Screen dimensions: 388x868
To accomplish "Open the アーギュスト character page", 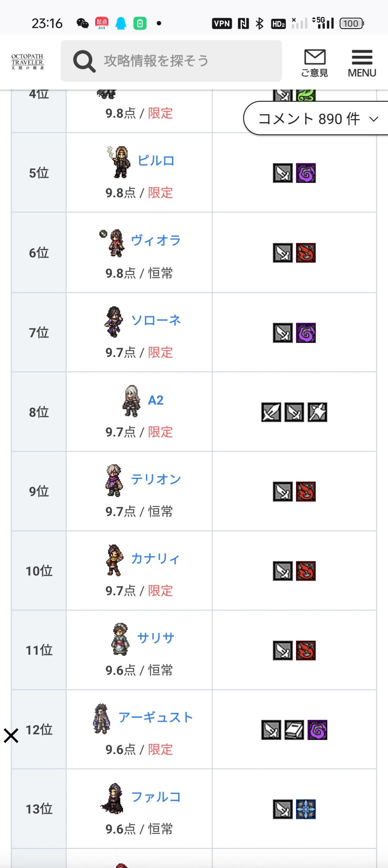I will 156,717.
